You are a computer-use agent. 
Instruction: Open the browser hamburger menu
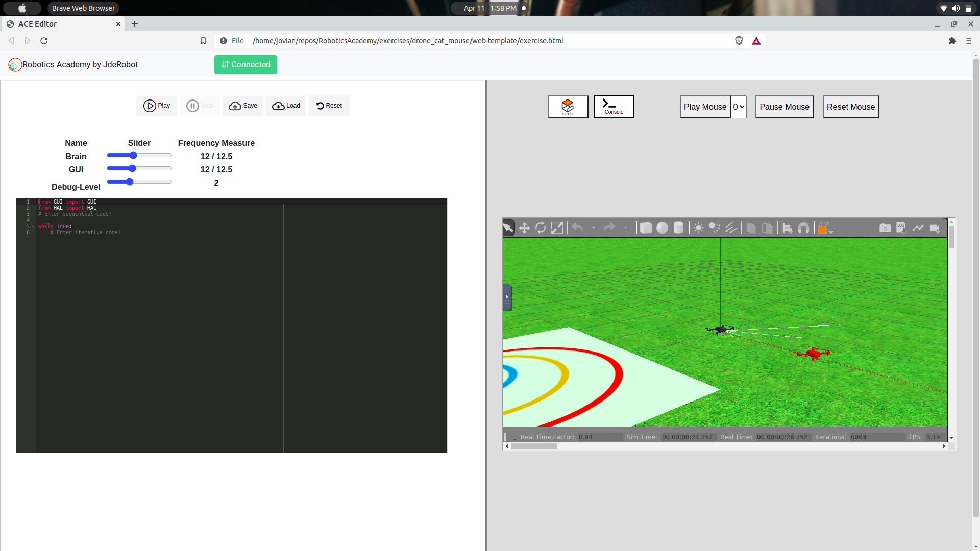click(x=969, y=41)
